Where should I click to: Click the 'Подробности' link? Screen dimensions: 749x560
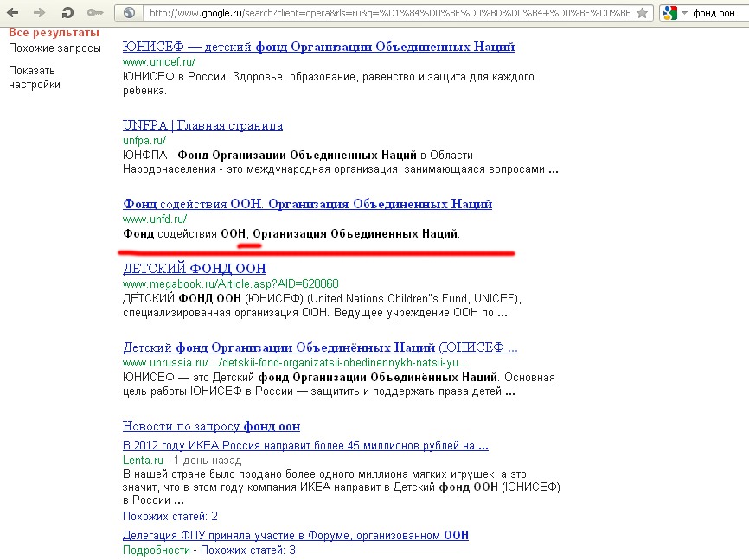click(157, 550)
